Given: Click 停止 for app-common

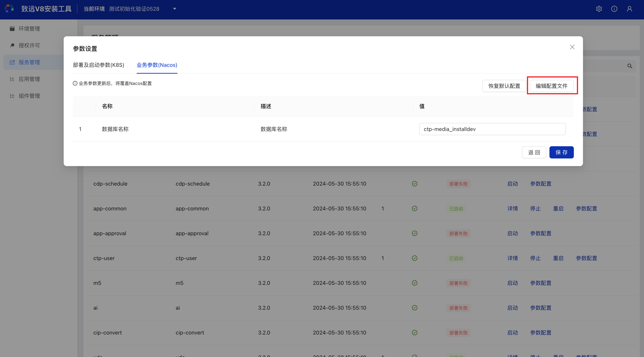Looking at the screenshot, I should point(535,208).
